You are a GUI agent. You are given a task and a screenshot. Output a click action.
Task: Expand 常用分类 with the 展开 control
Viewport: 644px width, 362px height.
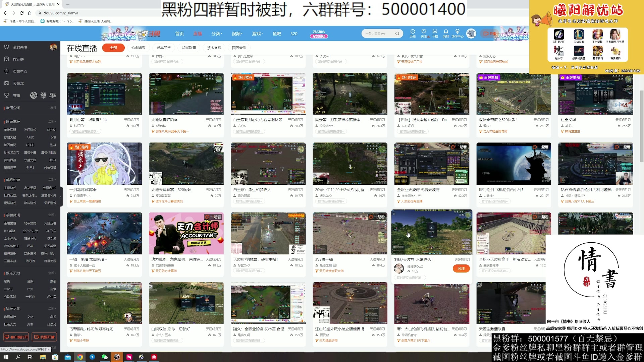tap(54, 108)
